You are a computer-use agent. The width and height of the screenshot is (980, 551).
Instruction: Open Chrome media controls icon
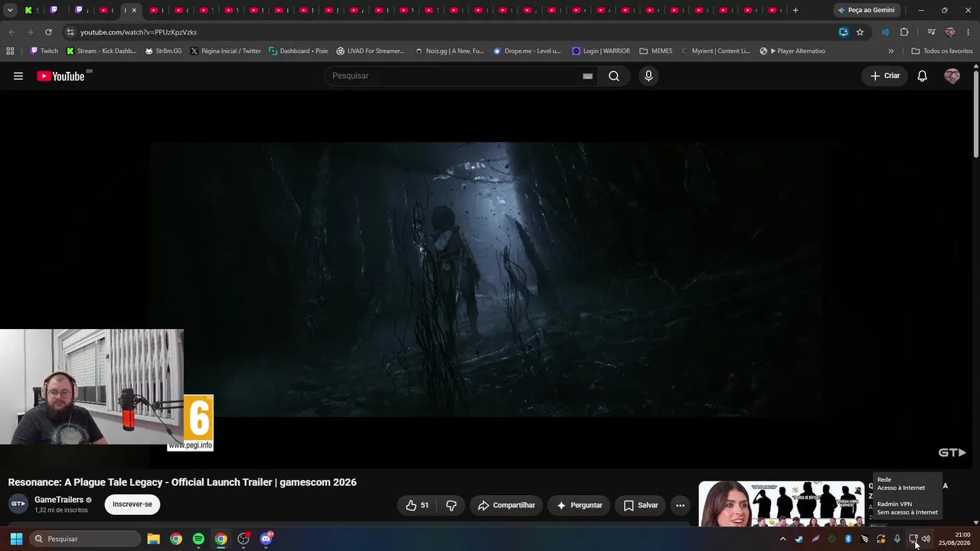tap(931, 32)
